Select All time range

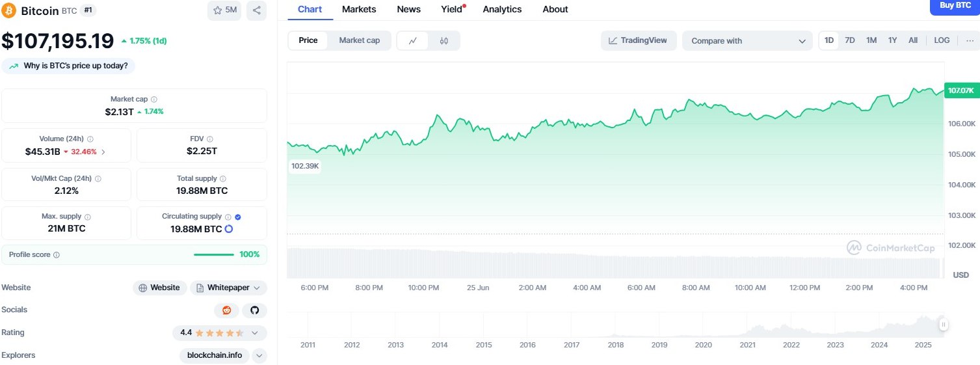coord(913,40)
